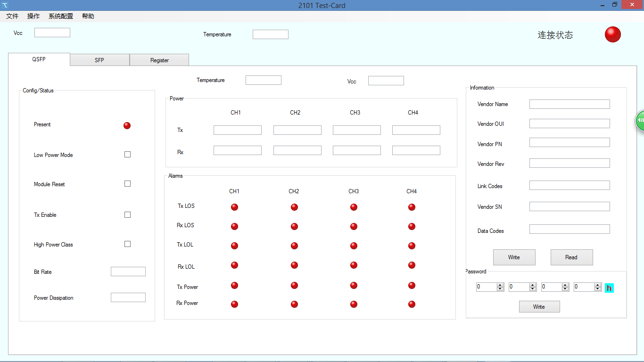This screenshot has height=362, width=644.
Task: Click the Power Dissipation input field
Action: pos(128,297)
